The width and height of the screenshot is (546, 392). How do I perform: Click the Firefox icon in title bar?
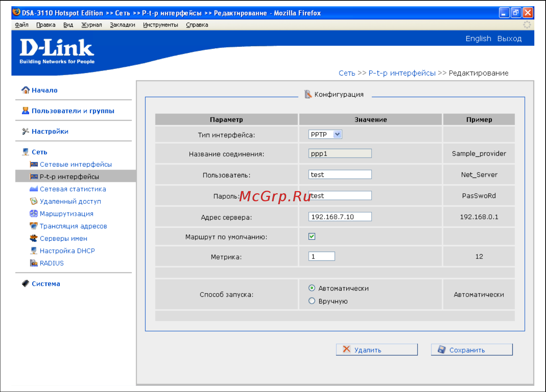(16, 12)
